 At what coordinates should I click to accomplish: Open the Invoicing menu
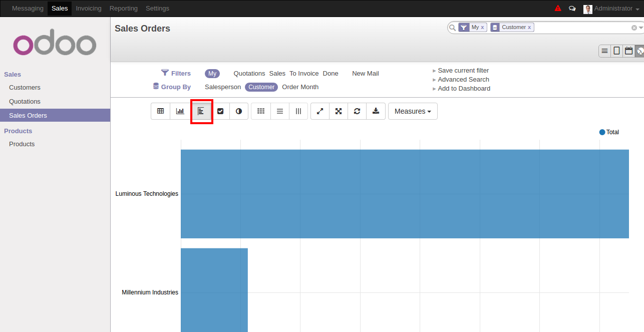(x=89, y=9)
